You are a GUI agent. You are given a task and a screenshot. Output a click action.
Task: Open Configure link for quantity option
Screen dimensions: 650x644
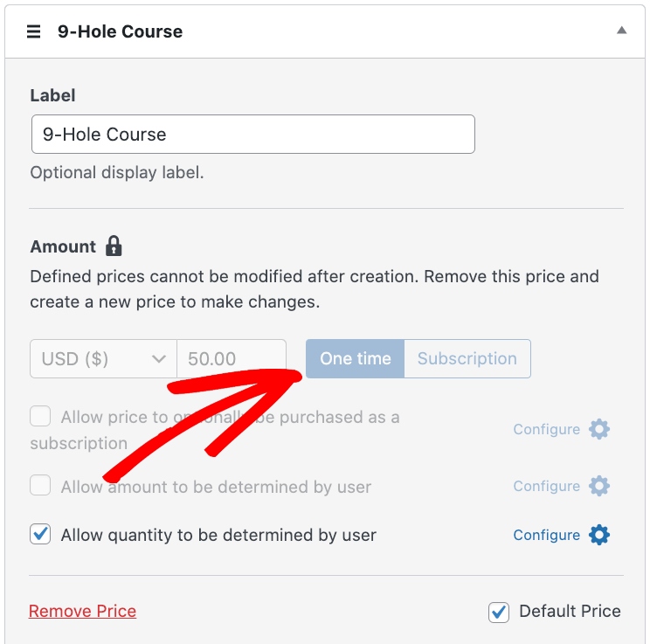pos(546,535)
